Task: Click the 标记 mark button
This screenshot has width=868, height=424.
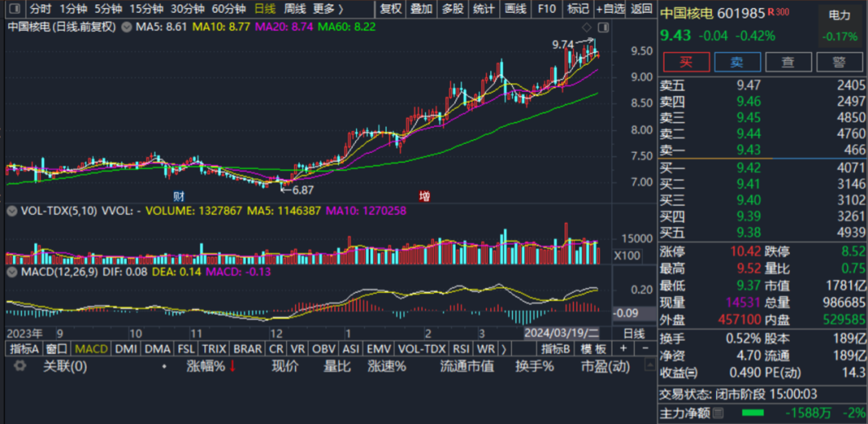Action: click(578, 9)
